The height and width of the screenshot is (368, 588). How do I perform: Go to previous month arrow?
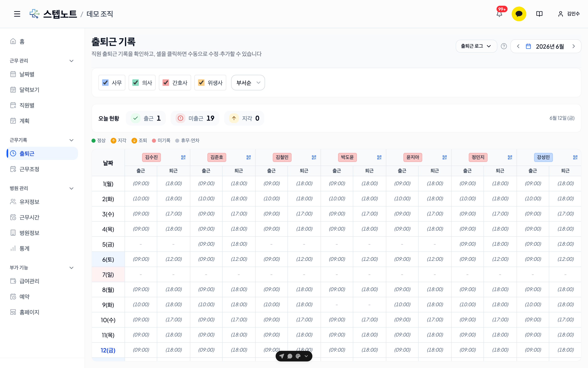tap(518, 46)
